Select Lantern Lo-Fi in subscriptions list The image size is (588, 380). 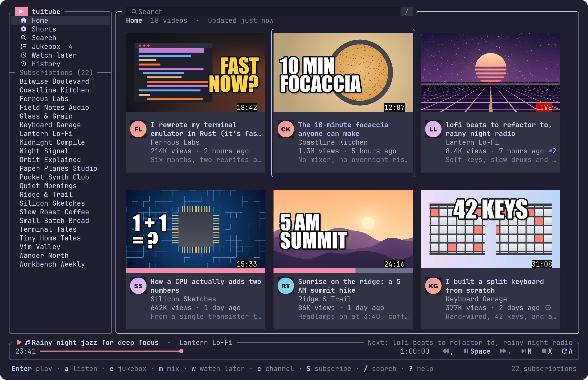(46, 133)
